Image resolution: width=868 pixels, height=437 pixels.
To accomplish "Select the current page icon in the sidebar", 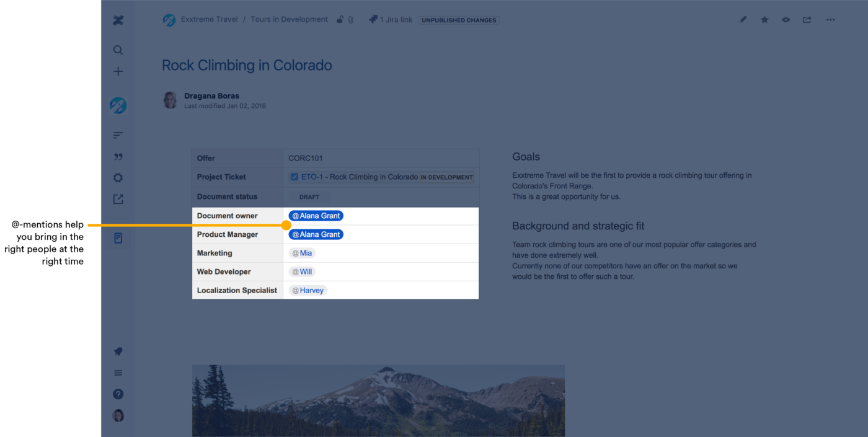I will pyautogui.click(x=118, y=238).
